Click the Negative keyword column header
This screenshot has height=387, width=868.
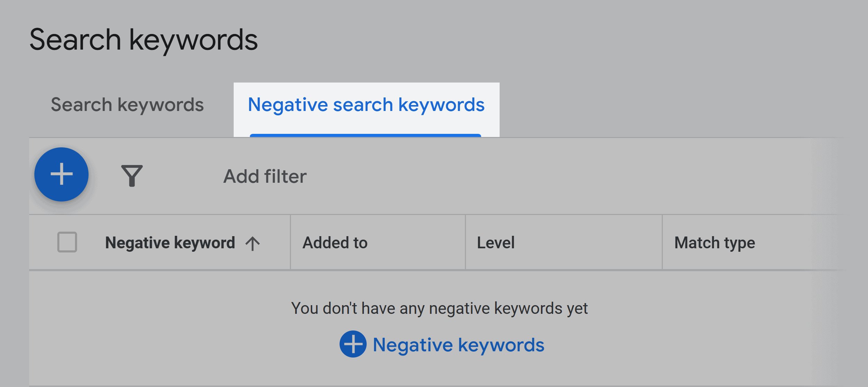(170, 242)
